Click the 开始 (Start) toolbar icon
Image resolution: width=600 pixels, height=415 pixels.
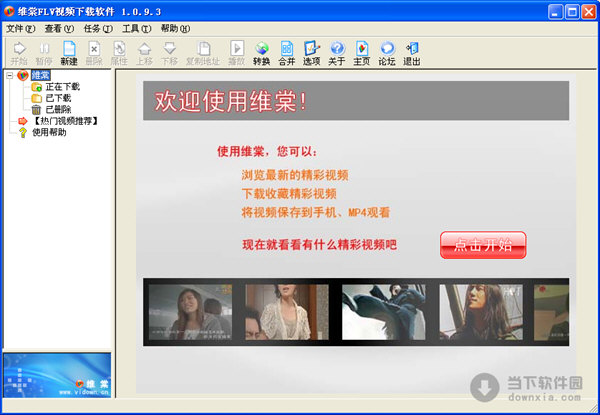(x=19, y=53)
